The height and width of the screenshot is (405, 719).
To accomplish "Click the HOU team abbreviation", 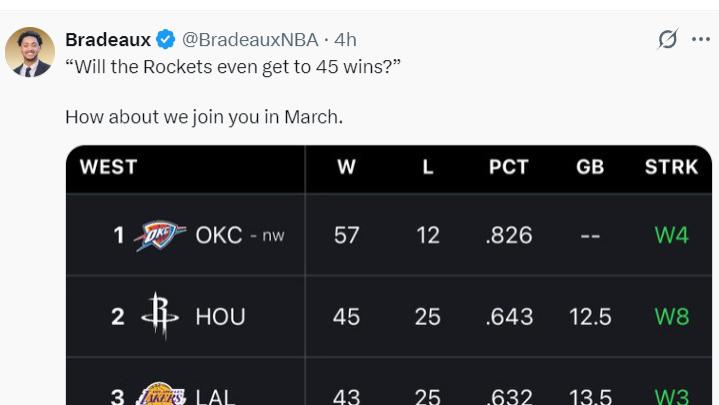I will [x=221, y=317].
